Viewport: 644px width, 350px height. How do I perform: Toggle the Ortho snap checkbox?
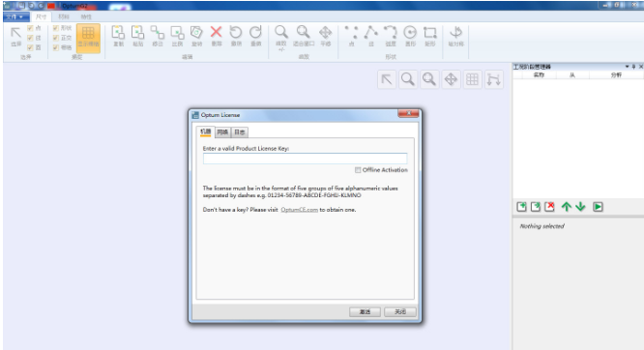point(56,38)
